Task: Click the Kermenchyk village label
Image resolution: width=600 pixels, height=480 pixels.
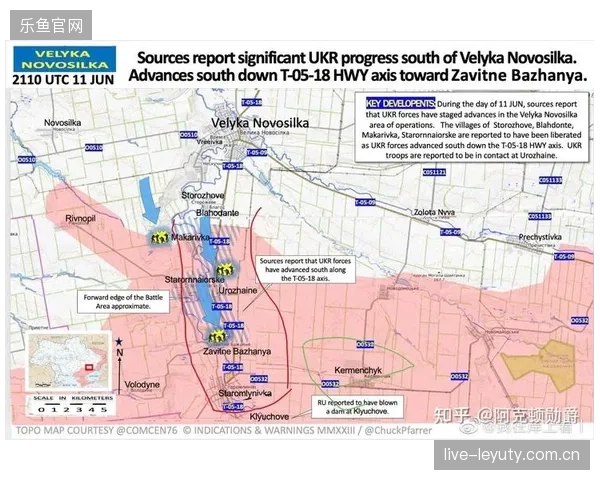Action: tap(358, 370)
